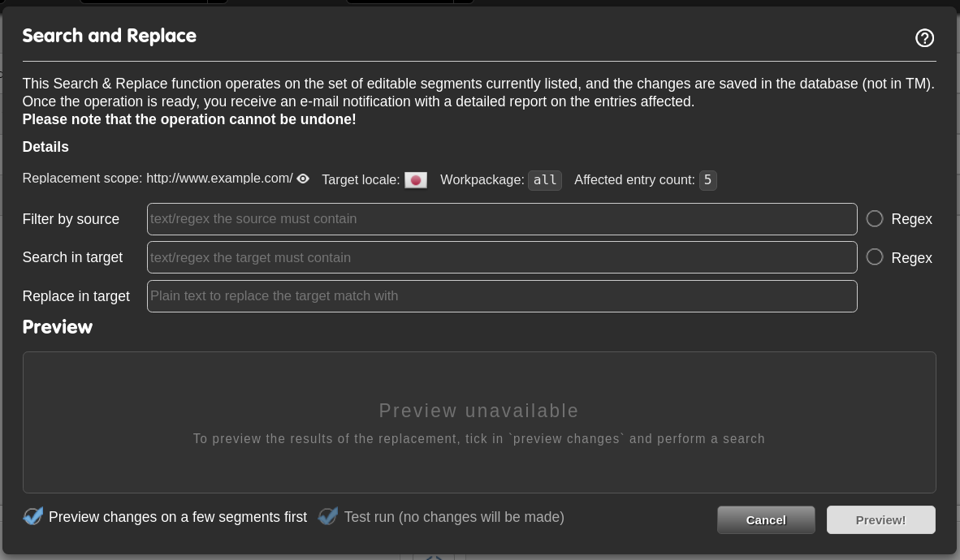The height and width of the screenshot is (560, 960).
Task: Click the 'Details' heading
Action: (x=46, y=147)
